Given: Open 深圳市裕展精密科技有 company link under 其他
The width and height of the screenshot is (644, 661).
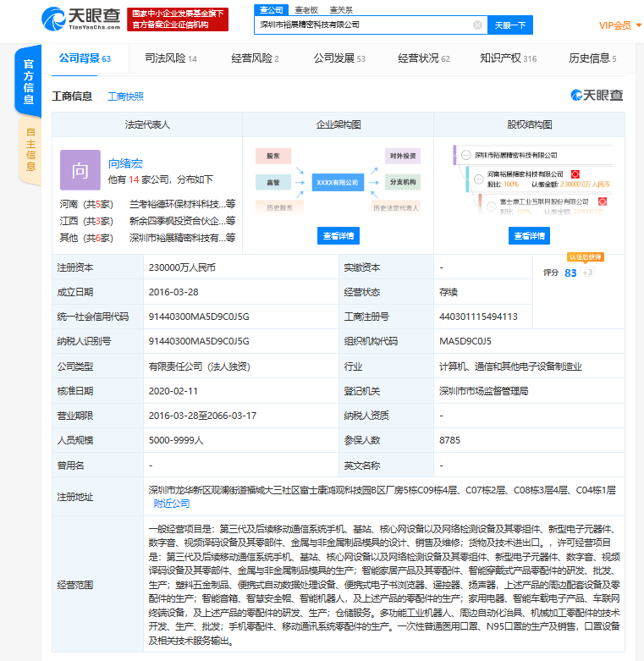Looking at the screenshot, I should tap(182, 238).
